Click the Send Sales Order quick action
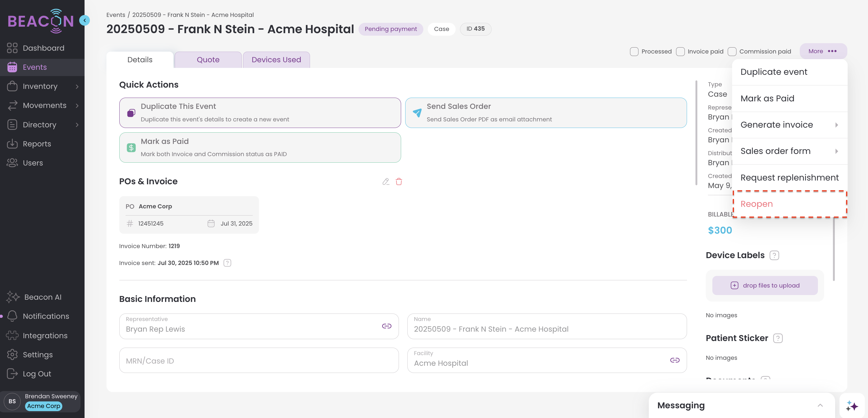This screenshot has width=868, height=418. [545, 113]
